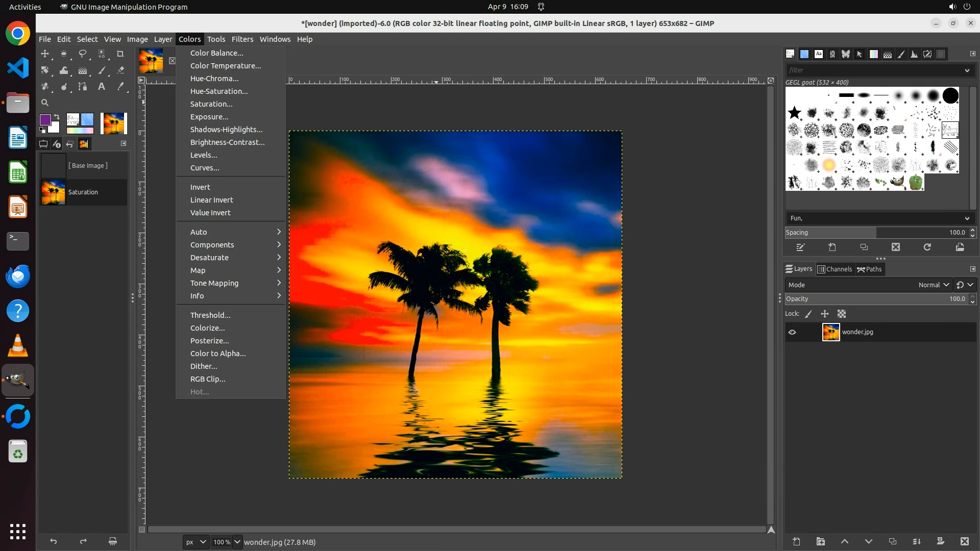Choose Curves... from Colors menu

coord(205,168)
